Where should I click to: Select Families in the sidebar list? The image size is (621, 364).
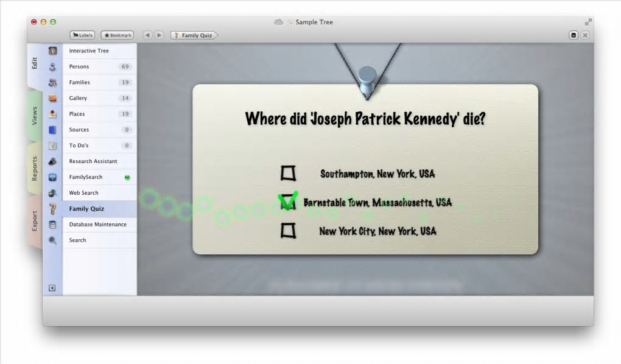point(99,82)
